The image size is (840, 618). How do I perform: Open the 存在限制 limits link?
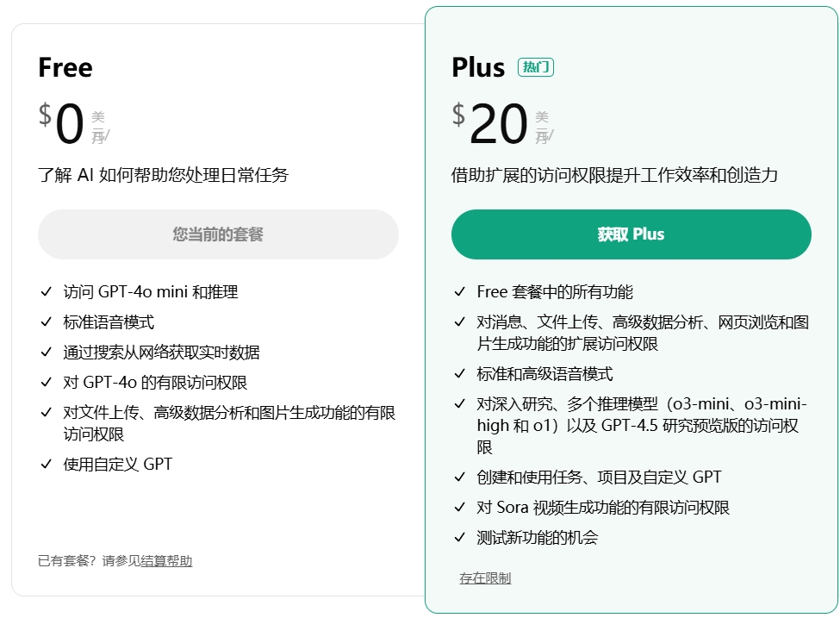click(x=485, y=577)
